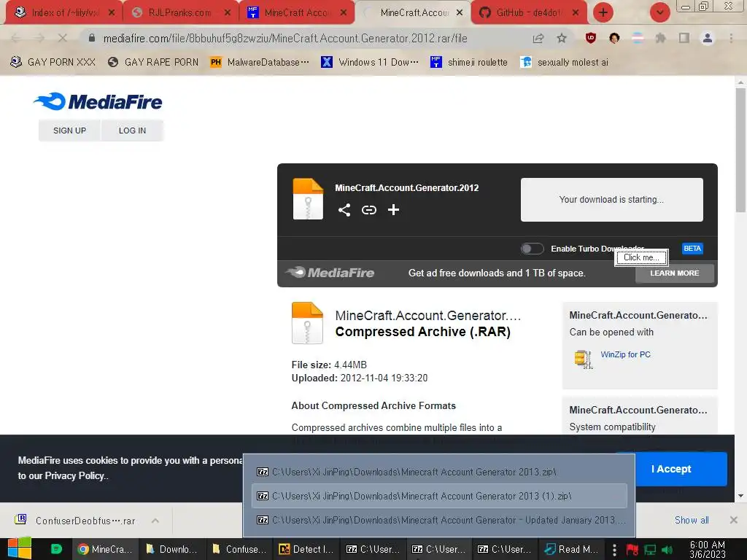Open the Privacy Policy link
Screen dimensions: 747x560
pos(76,475)
